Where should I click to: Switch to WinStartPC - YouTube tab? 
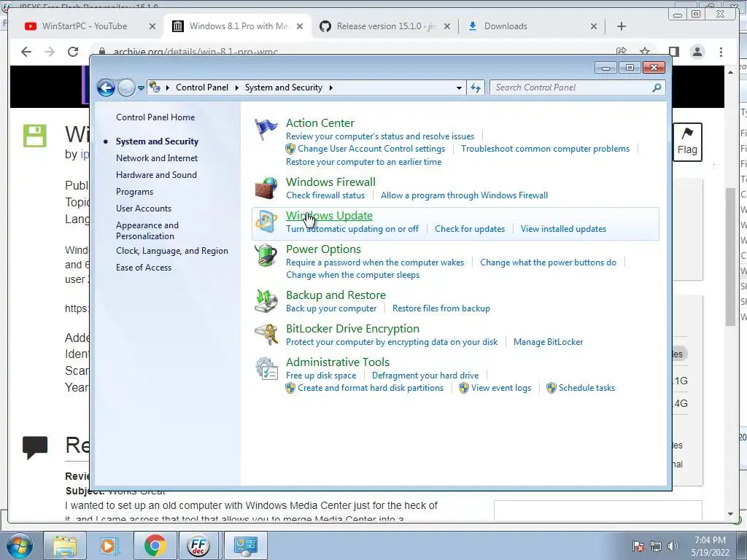85,26
